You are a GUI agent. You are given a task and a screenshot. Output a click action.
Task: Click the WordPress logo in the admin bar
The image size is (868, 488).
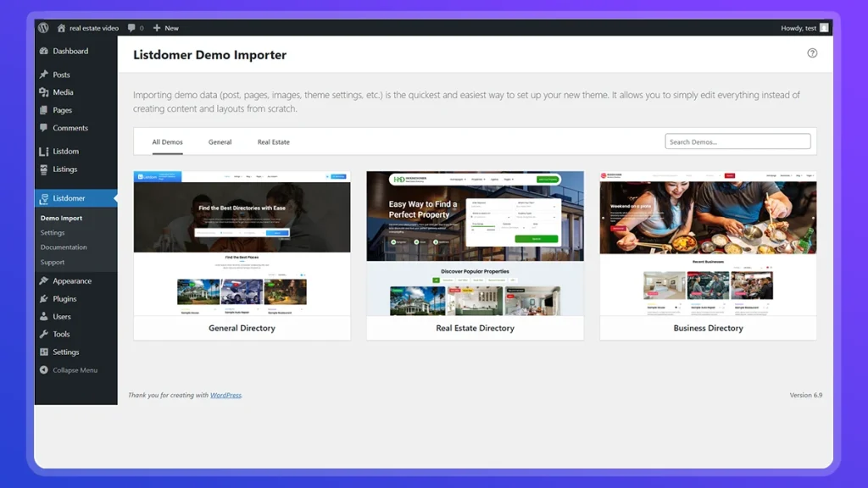pos(42,26)
